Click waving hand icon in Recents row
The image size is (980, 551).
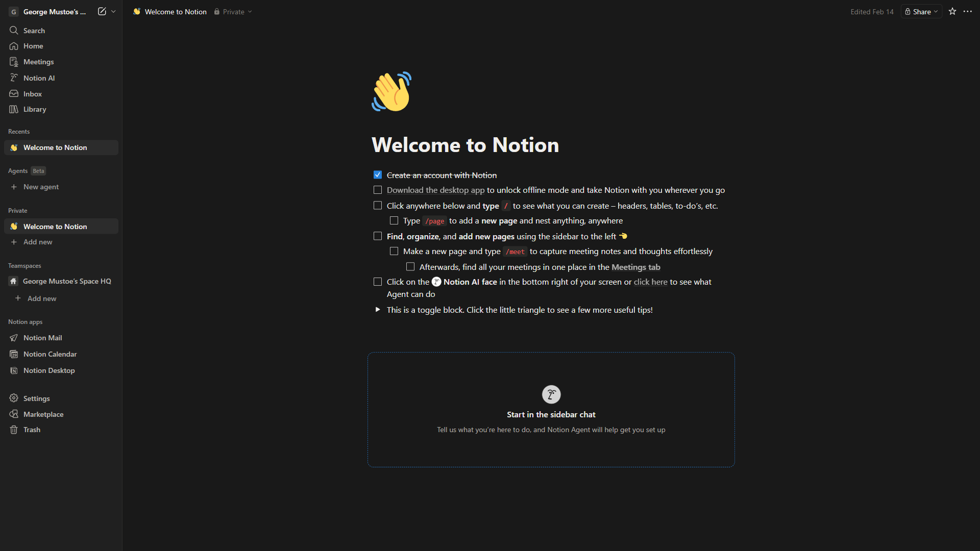(14, 147)
